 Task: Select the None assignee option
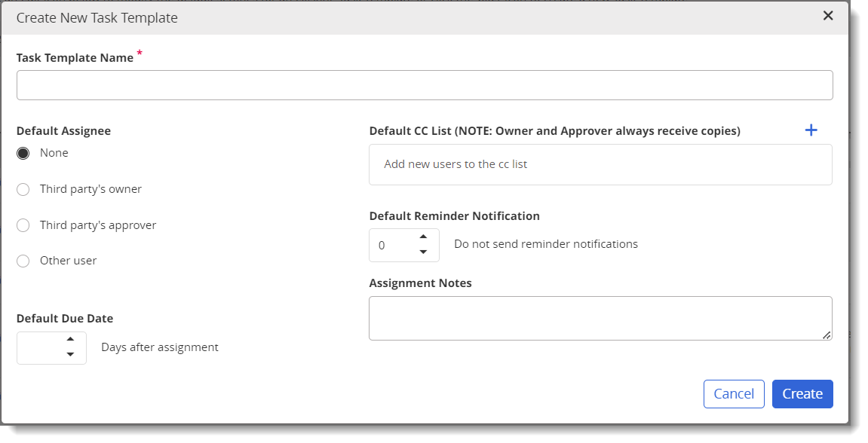23,153
